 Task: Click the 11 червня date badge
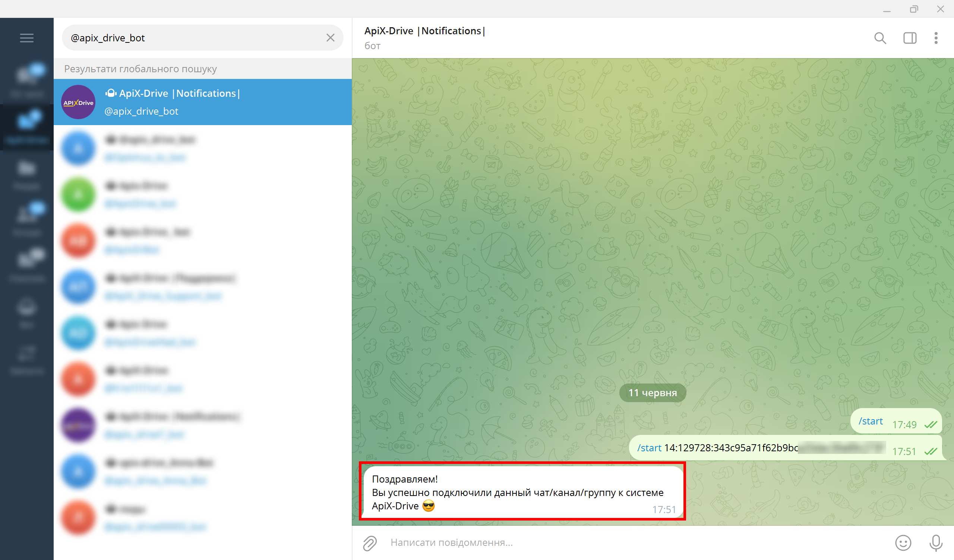(653, 393)
